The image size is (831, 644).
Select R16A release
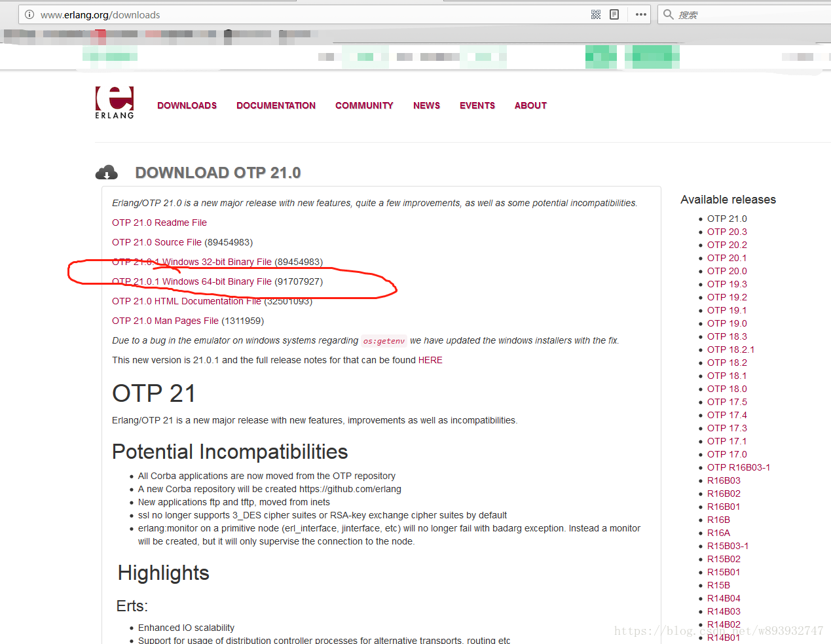pos(718,533)
